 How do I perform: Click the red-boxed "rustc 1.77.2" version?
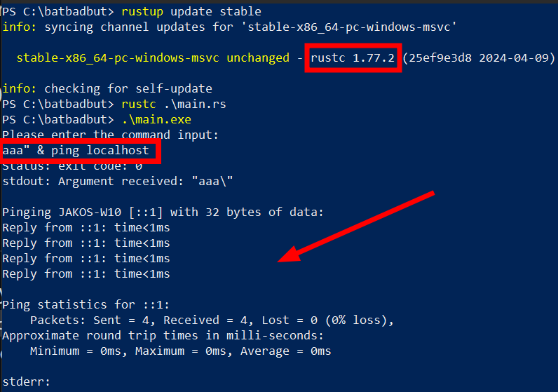pyautogui.click(x=353, y=58)
